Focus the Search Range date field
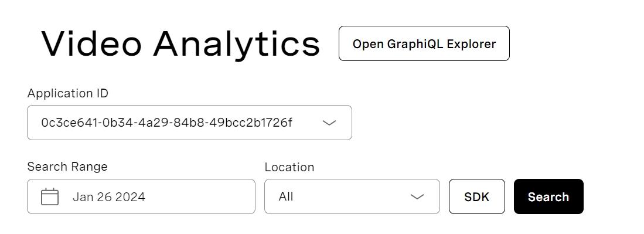This screenshot has height=234, width=644. point(141,196)
